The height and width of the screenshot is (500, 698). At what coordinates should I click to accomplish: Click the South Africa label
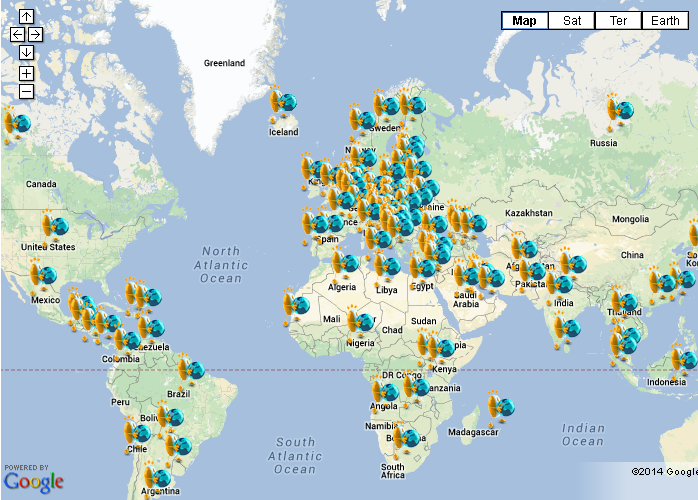(x=393, y=471)
